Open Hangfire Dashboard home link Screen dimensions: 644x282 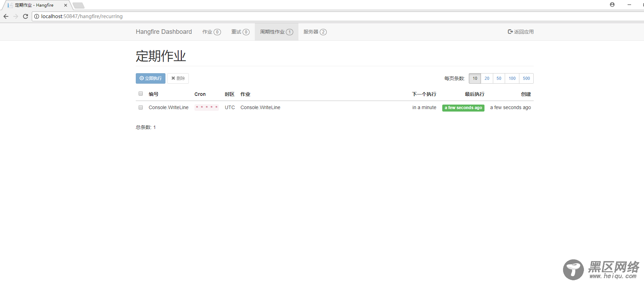[164, 32]
